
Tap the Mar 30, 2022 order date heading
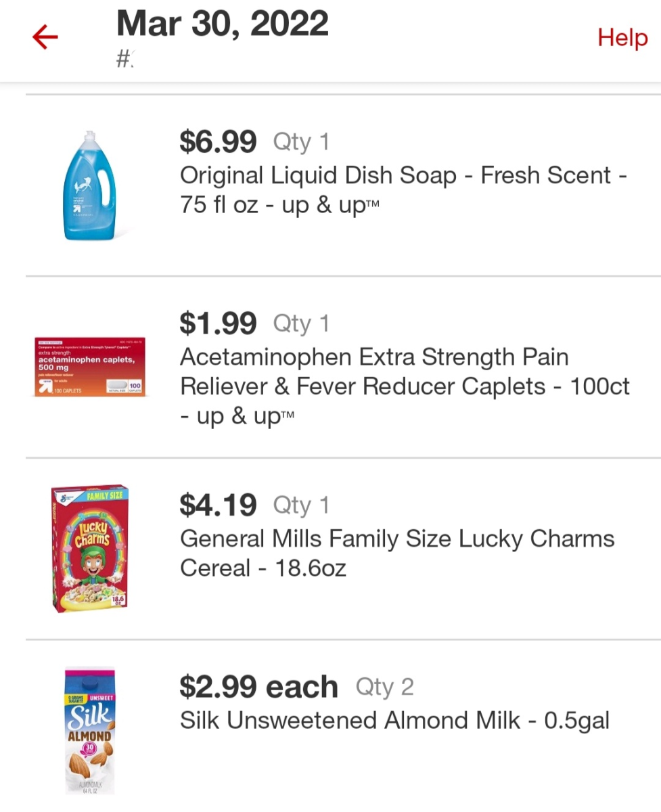pyautogui.click(x=223, y=24)
